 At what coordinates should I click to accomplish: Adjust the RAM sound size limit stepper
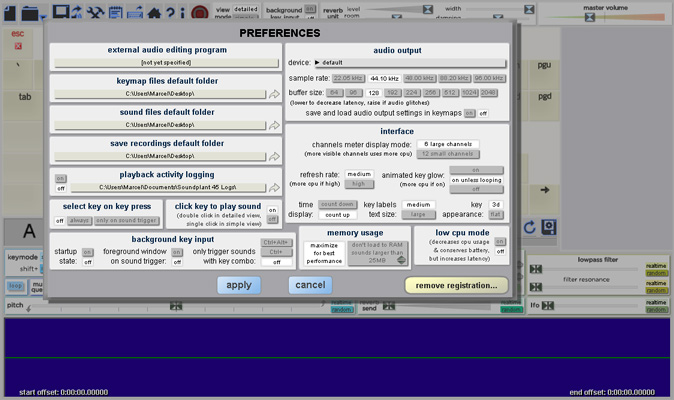400,261
